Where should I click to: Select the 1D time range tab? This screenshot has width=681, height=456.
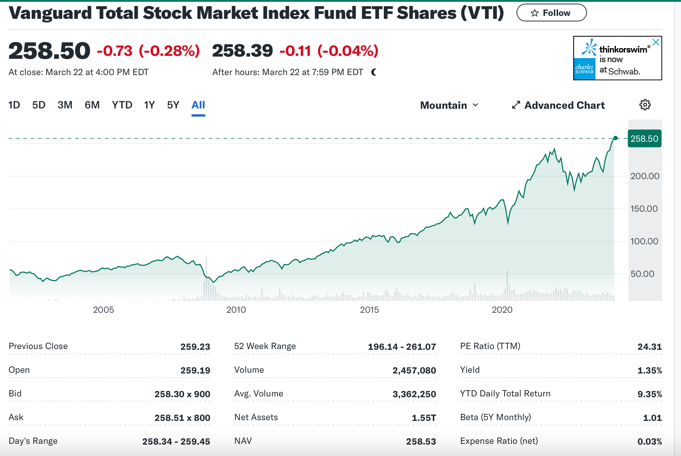coord(14,105)
